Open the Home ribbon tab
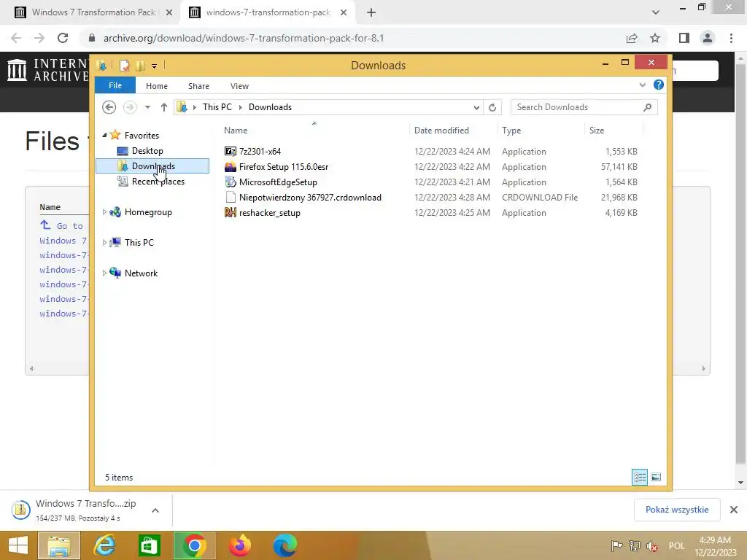This screenshot has height=560, width=747. click(x=157, y=86)
